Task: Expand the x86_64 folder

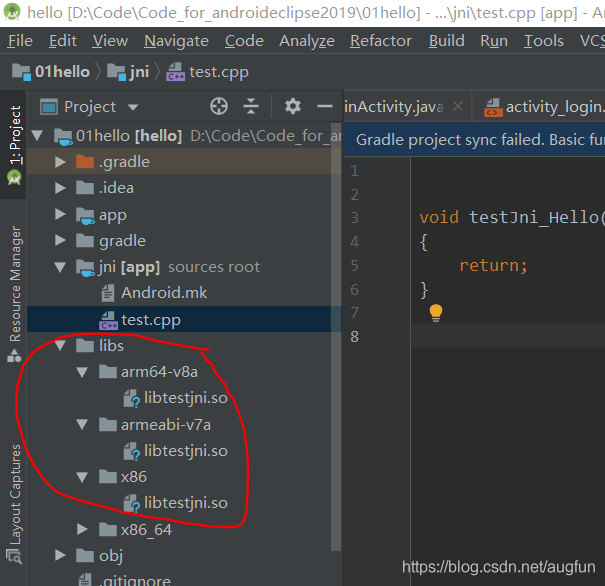Action: (82, 529)
